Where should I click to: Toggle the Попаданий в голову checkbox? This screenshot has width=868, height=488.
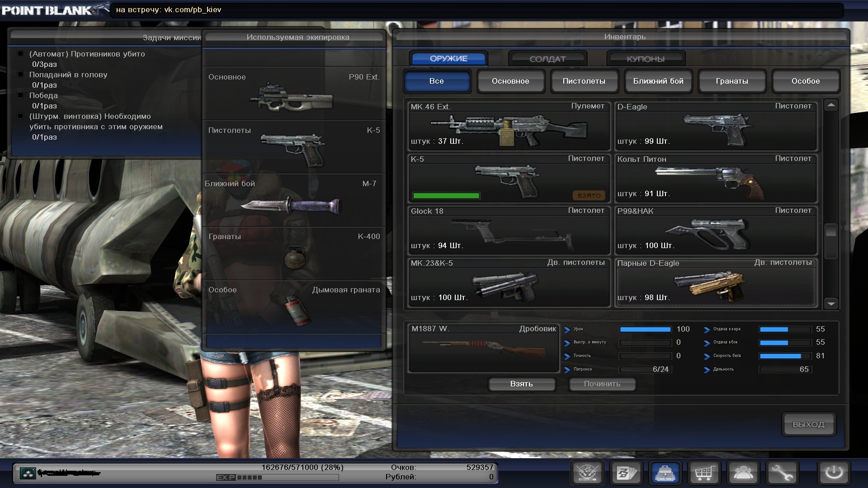20,75
